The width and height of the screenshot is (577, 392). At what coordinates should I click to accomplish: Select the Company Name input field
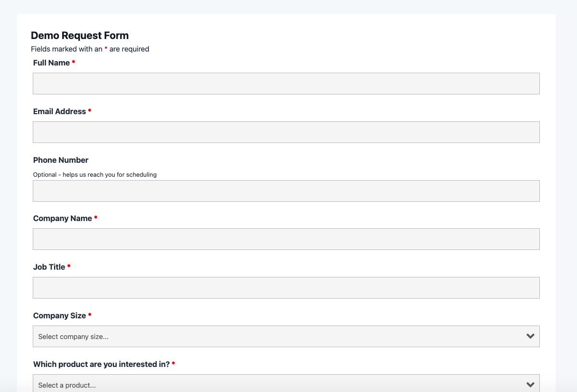286,239
